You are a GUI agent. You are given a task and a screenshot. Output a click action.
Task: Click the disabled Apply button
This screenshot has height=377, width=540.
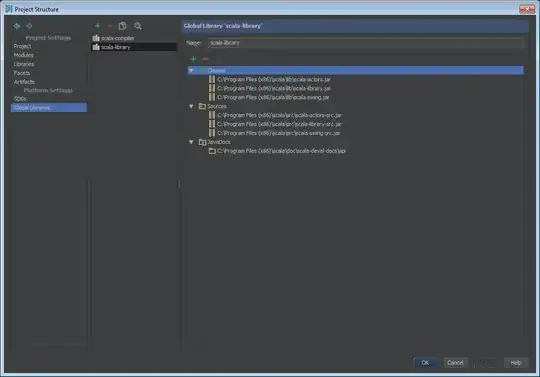pyautogui.click(x=485, y=363)
